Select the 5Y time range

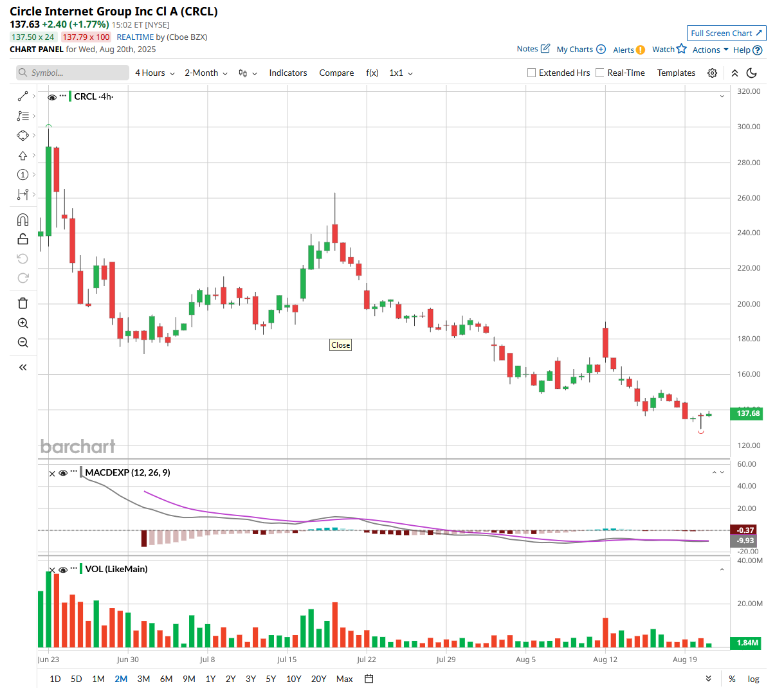click(271, 679)
